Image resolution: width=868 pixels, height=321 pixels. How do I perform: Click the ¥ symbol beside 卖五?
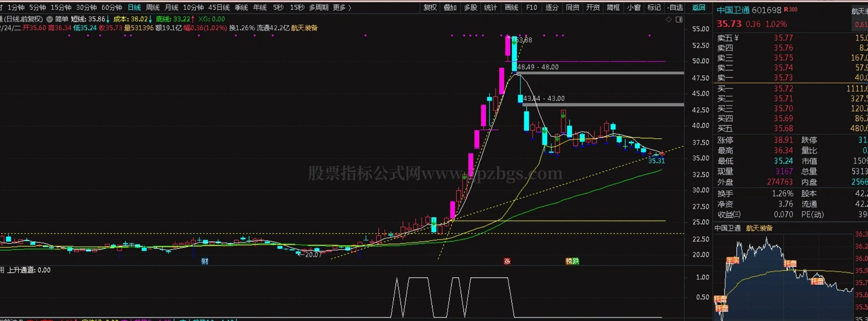point(736,38)
